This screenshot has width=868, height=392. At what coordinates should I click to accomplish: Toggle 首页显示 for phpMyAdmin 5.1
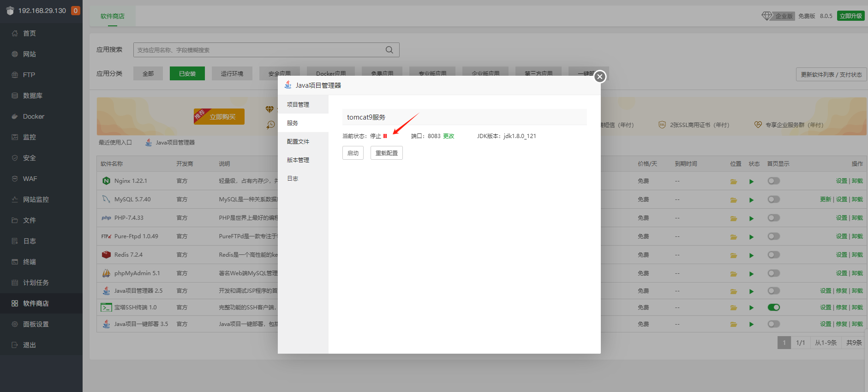(774, 273)
